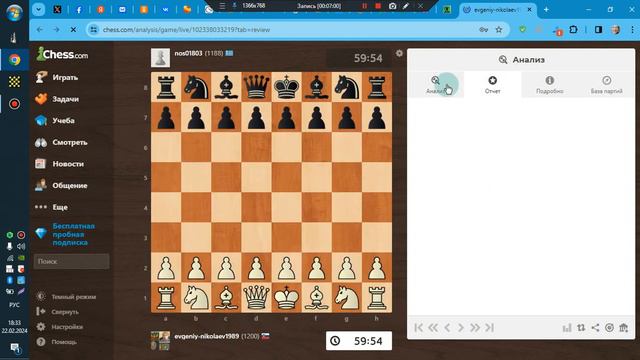640x360 pixels.
Task: Open Настройки in the sidebar
Action: [x=67, y=327]
